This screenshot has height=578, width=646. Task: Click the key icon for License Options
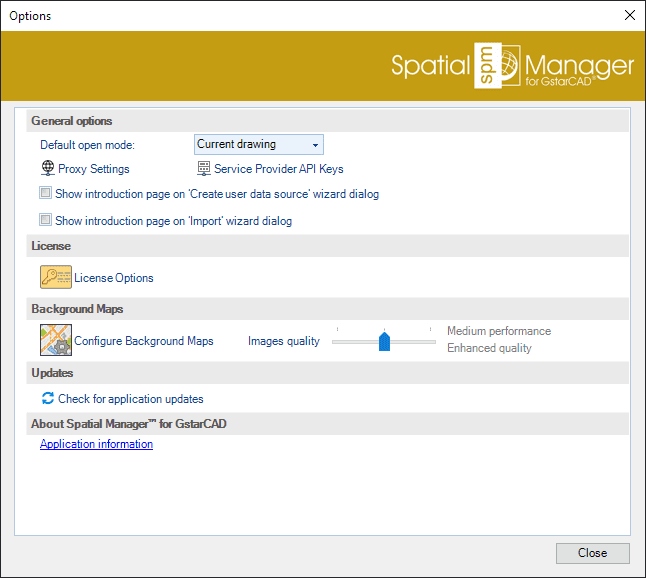click(55, 277)
